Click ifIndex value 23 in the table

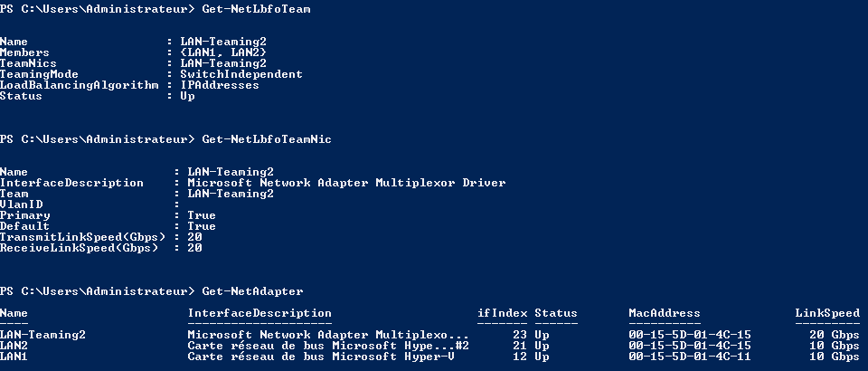[x=516, y=335]
